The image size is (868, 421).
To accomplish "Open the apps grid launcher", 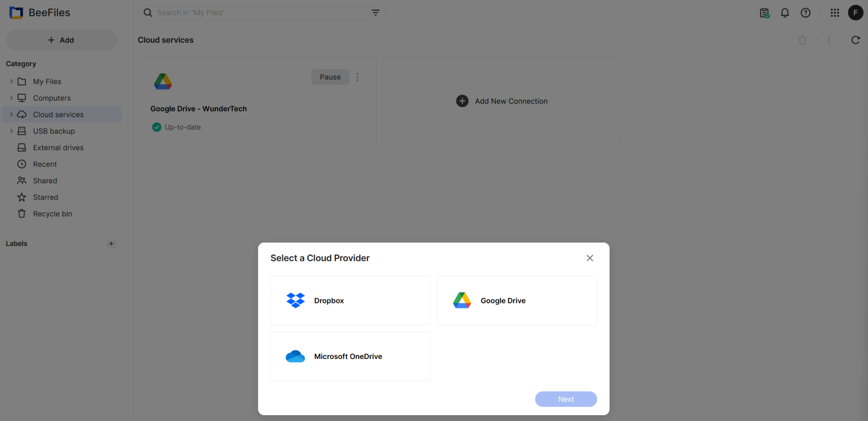I will click(835, 13).
